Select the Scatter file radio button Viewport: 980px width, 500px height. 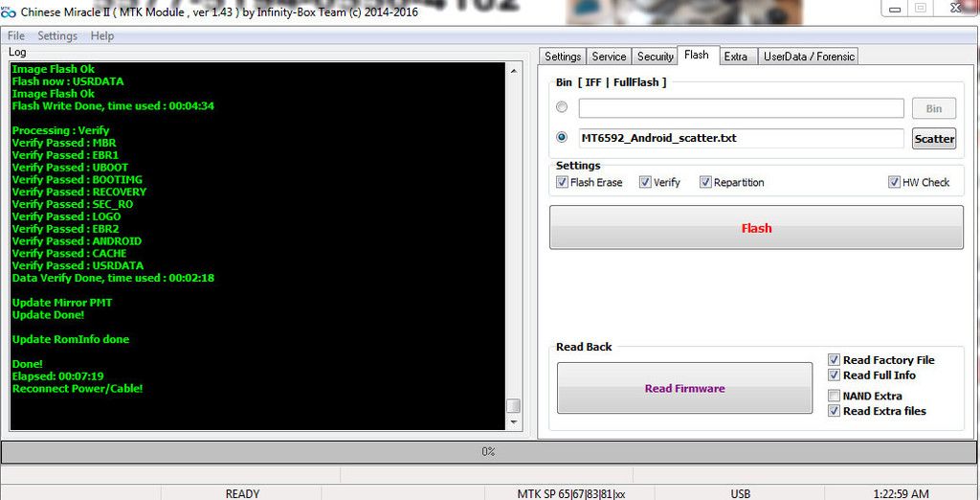coord(562,138)
